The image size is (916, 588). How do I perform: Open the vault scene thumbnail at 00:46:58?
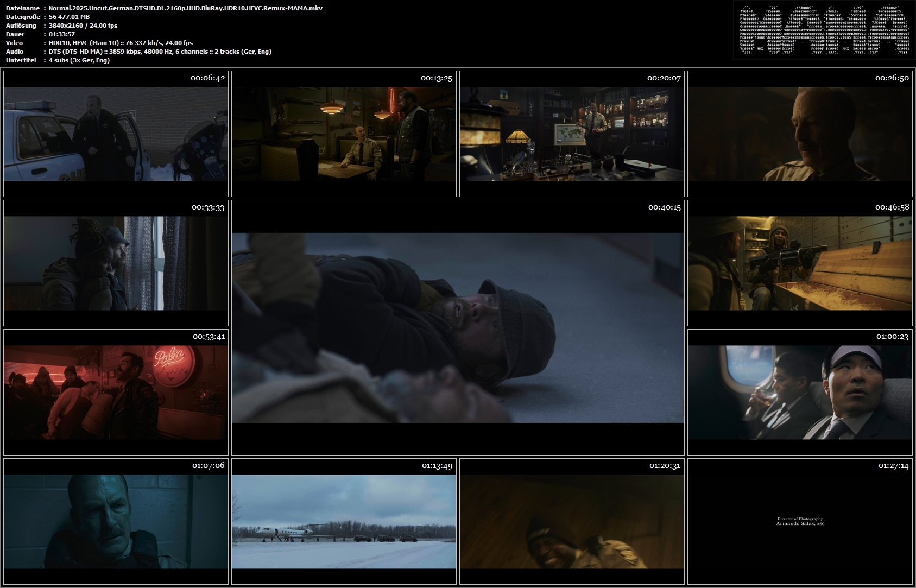(800, 263)
